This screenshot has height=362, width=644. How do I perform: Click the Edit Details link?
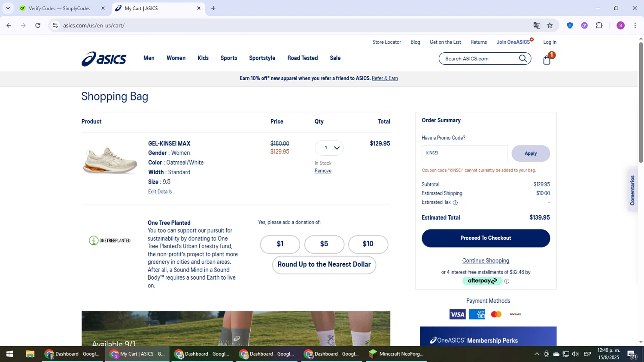point(160,192)
